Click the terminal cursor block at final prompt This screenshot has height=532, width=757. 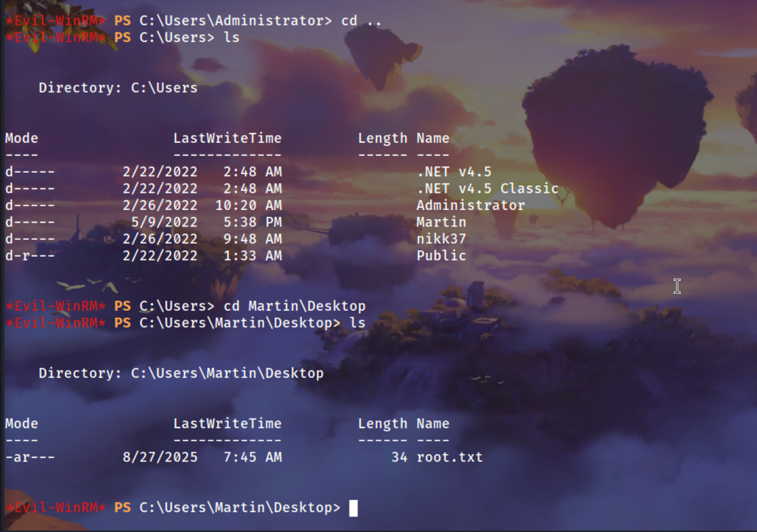(x=353, y=508)
